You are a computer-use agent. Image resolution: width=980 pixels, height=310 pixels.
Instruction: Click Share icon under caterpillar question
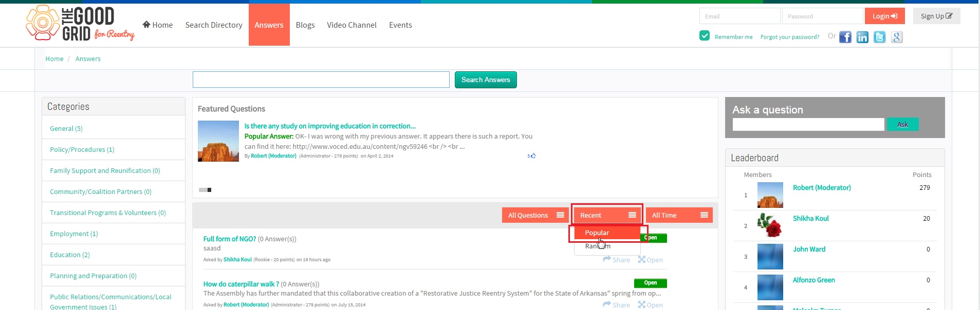point(607,304)
